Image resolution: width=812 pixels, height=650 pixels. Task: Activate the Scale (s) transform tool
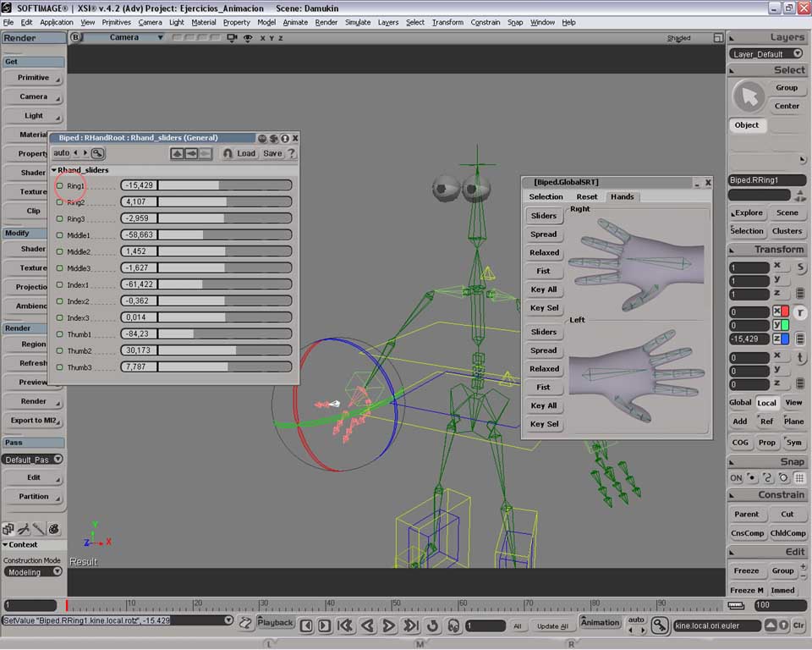pyautogui.click(x=800, y=267)
